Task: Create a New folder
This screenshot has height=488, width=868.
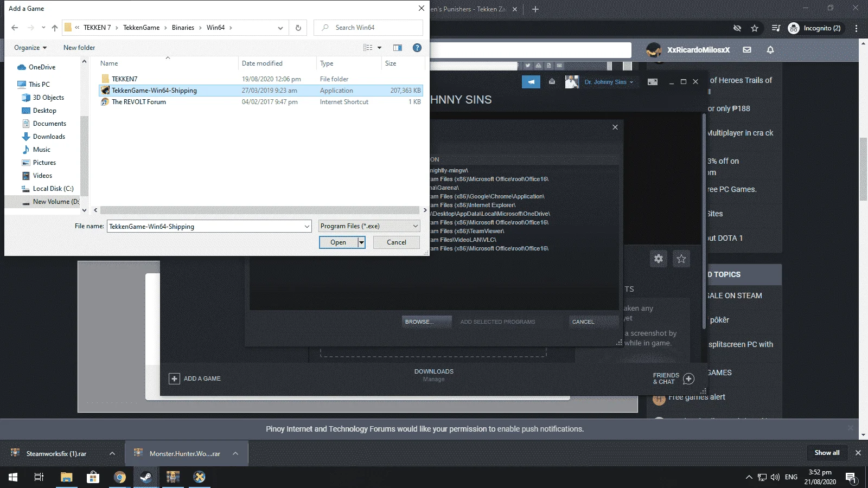Action: [79, 48]
